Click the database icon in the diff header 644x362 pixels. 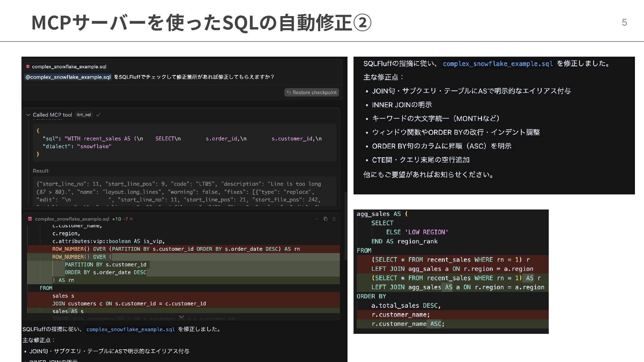[x=30, y=219]
